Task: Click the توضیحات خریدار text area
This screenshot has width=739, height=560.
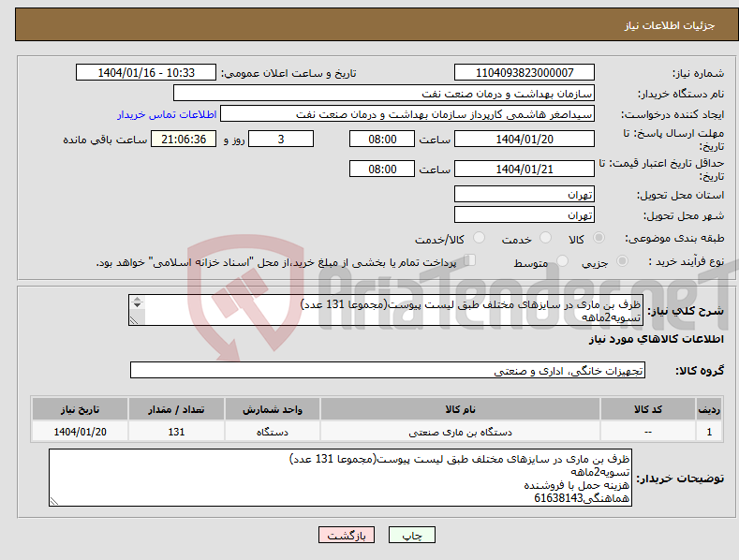Action: pos(340,478)
